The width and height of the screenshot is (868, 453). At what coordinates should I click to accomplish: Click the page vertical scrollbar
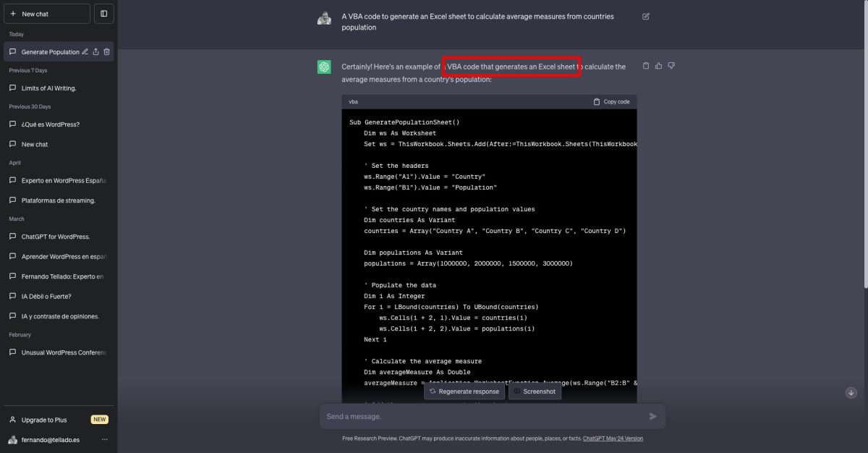coord(864,145)
